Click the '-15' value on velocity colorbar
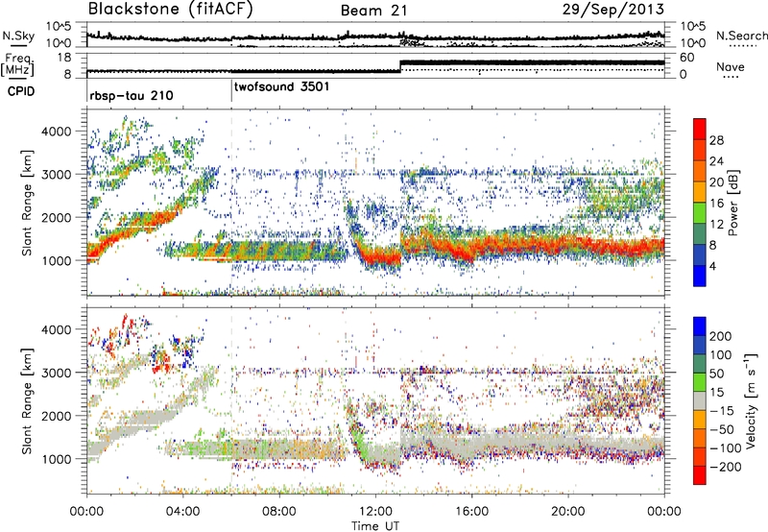768x532 pixels. (721, 411)
